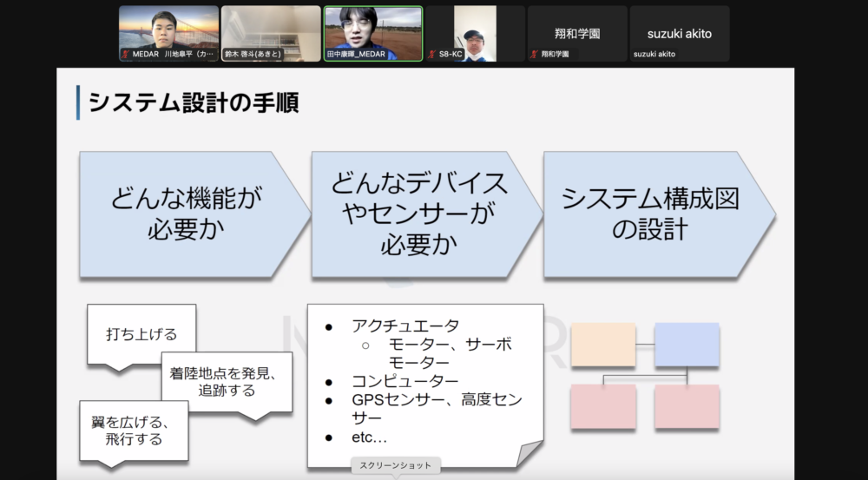Click the 打ち上げる callout box

[x=141, y=337]
